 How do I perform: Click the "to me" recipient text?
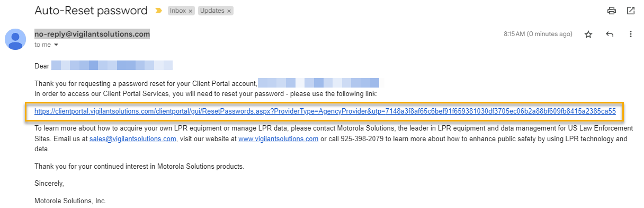click(42, 45)
